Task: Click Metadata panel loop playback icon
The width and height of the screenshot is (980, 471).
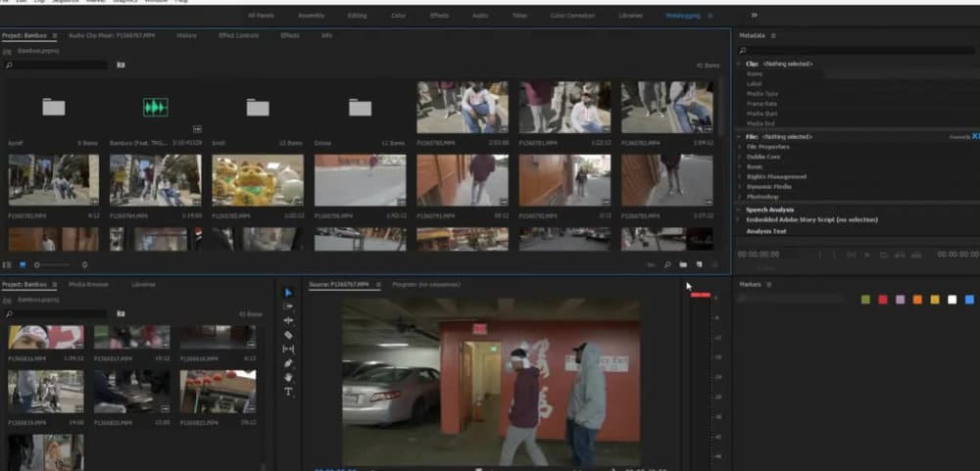Action: tap(884, 255)
